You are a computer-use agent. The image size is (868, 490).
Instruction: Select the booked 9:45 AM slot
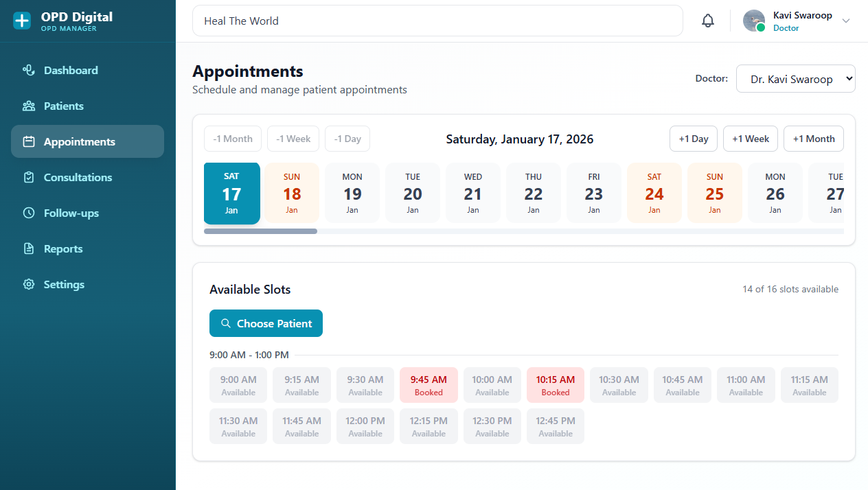click(429, 385)
